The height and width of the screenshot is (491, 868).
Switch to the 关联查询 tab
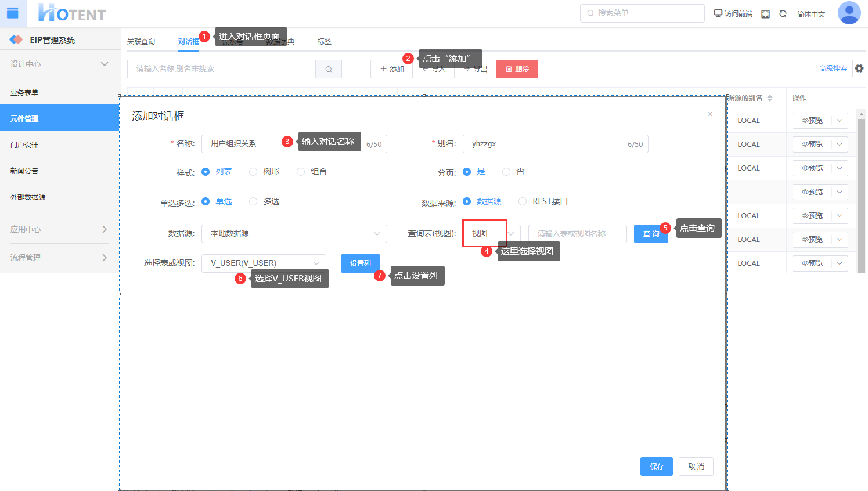point(141,42)
